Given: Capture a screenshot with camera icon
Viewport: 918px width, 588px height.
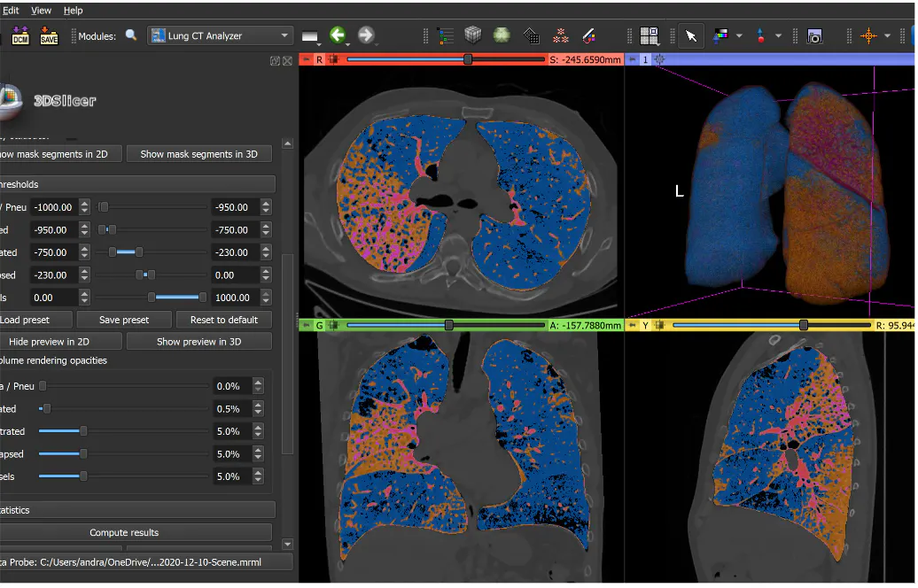Looking at the screenshot, I should 814,36.
